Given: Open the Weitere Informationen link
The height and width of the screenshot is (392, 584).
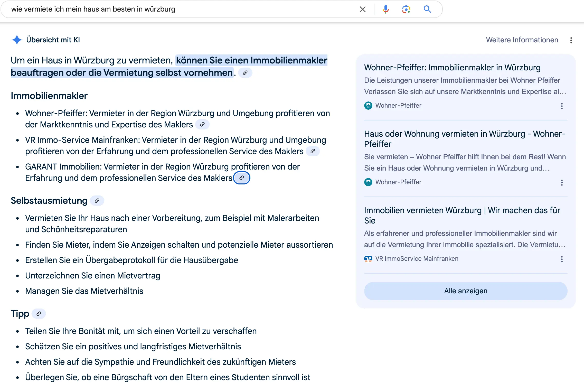Looking at the screenshot, I should point(522,40).
